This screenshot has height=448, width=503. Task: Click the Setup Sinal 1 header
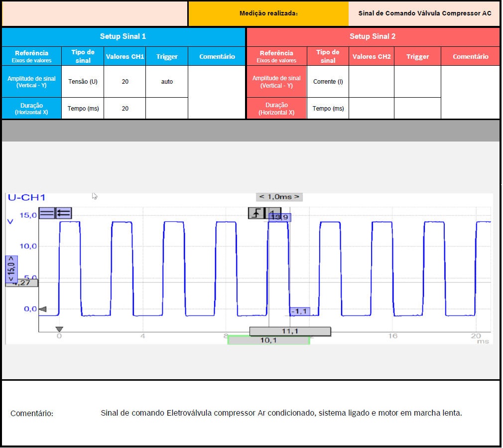pyautogui.click(x=123, y=36)
